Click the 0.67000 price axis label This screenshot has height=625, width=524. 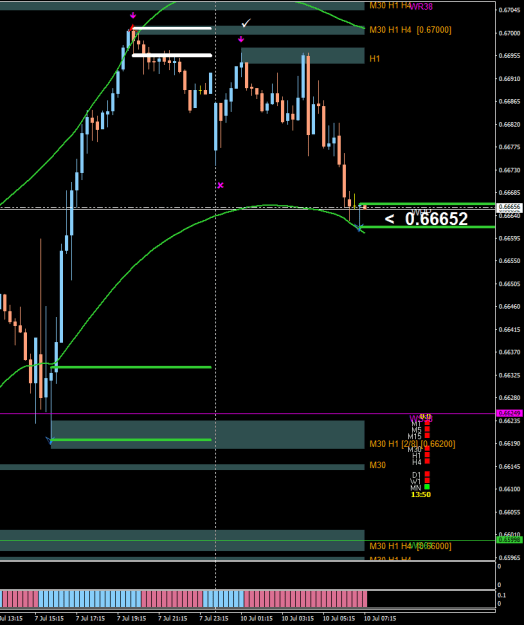coord(510,33)
